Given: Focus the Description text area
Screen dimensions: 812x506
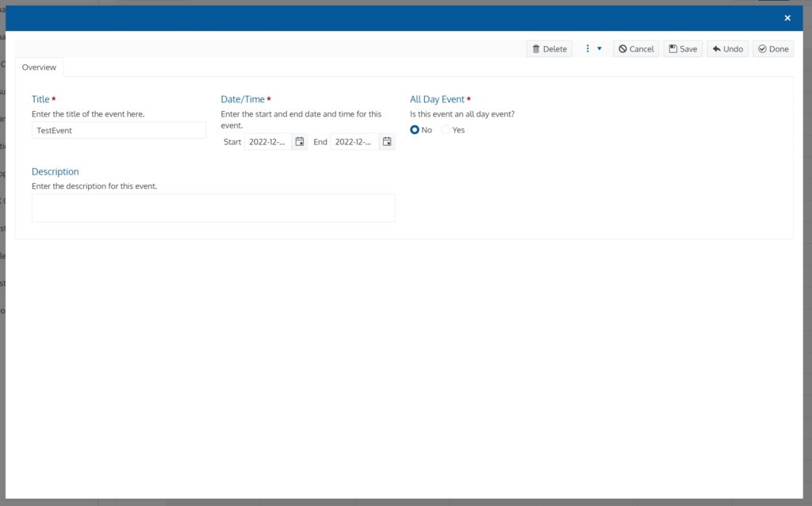Looking at the screenshot, I should (213, 209).
